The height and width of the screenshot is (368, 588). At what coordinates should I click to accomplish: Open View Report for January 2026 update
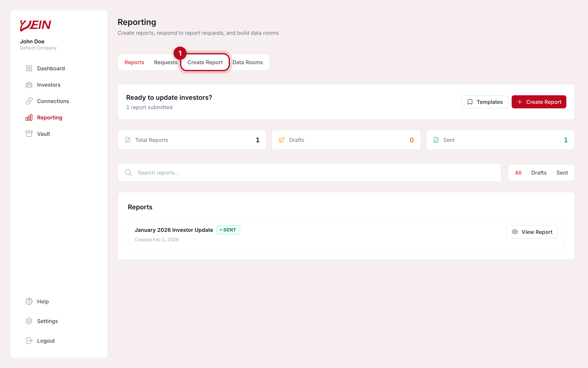[532, 232]
